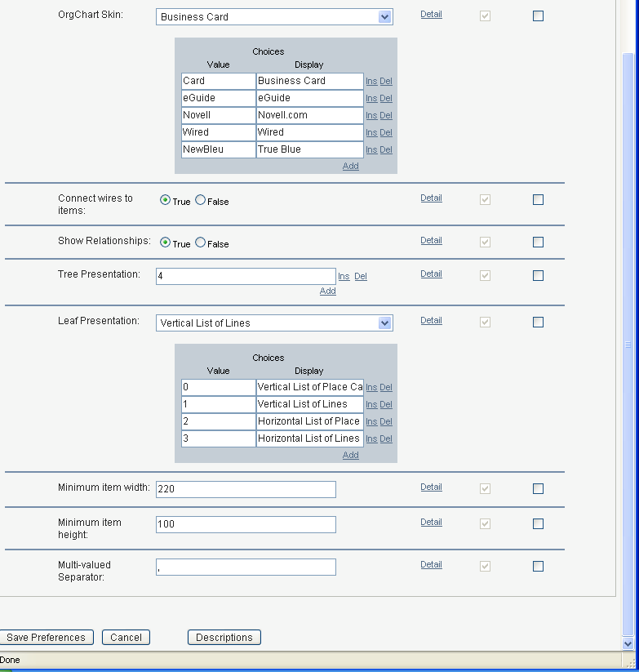Open Detail link for Show Relationships
Viewport: 639px width, 672px height.
[431, 240]
